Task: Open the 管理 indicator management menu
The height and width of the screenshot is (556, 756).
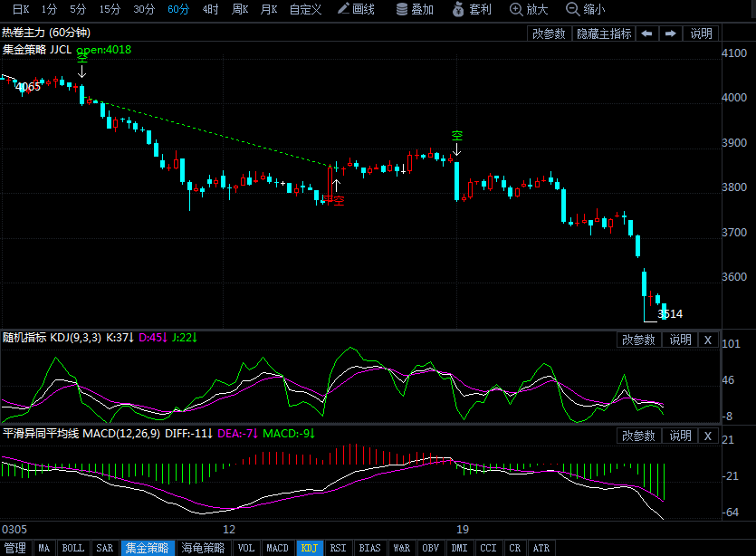Action: click(15, 548)
